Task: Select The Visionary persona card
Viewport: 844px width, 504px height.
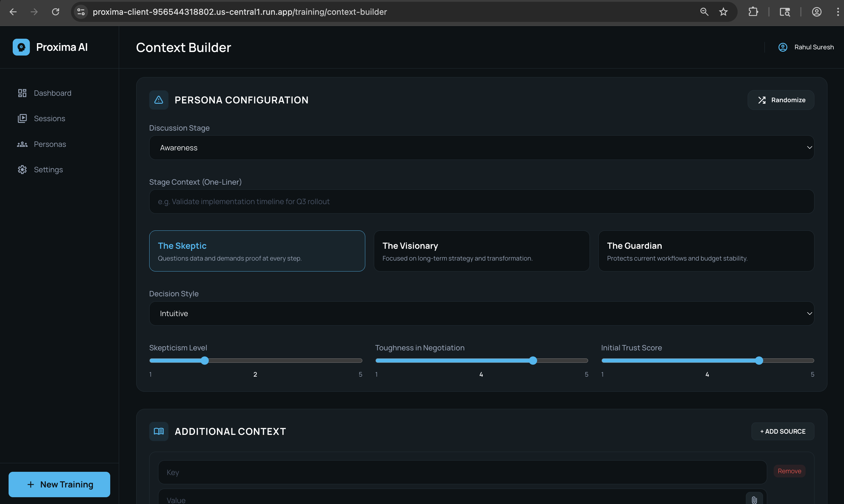Action: pyautogui.click(x=482, y=251)
